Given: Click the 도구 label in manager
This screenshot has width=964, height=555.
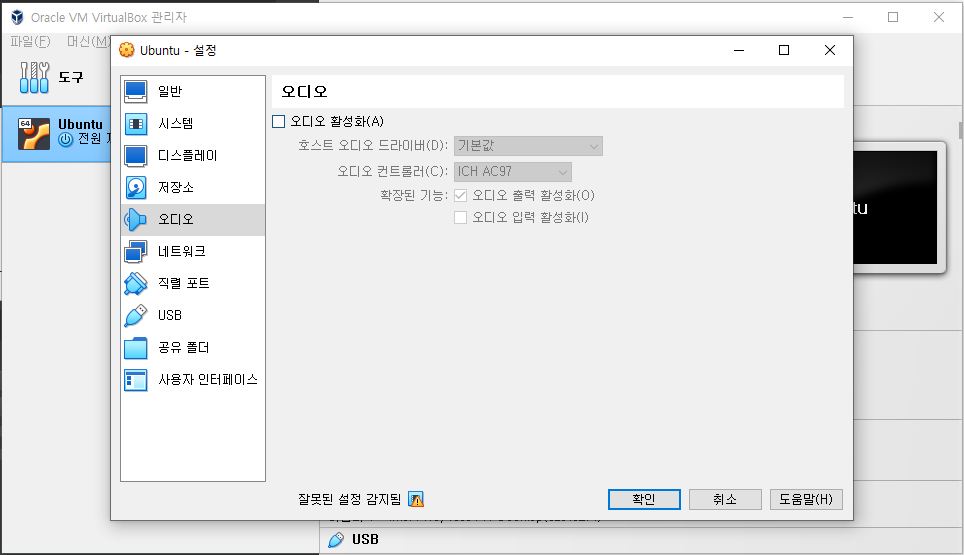Looking at the screenshot, I should pos(71,77).
